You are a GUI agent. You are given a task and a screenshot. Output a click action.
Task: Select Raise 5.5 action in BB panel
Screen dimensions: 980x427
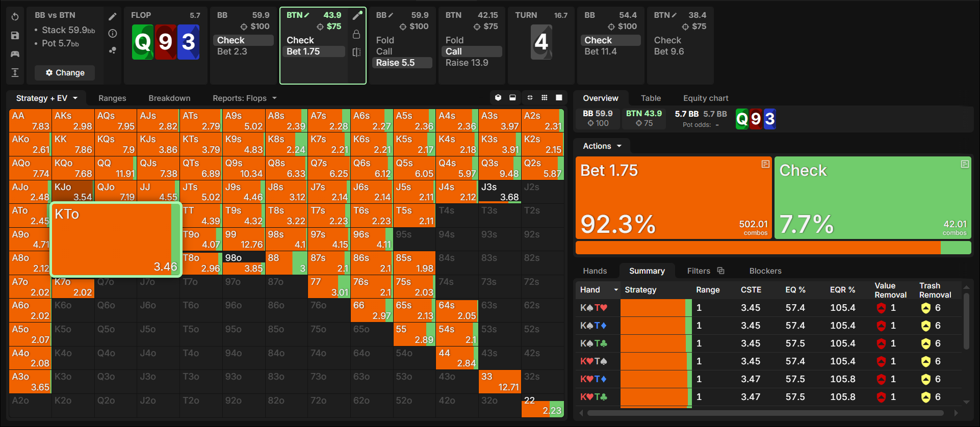pos(403,63)
